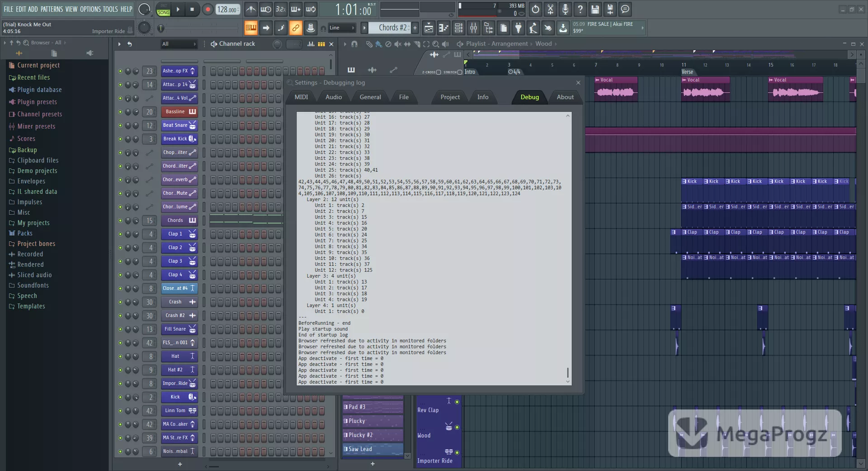
Task: Click the one-click audio recording microphone icon
Action: (x=565, y=9)
